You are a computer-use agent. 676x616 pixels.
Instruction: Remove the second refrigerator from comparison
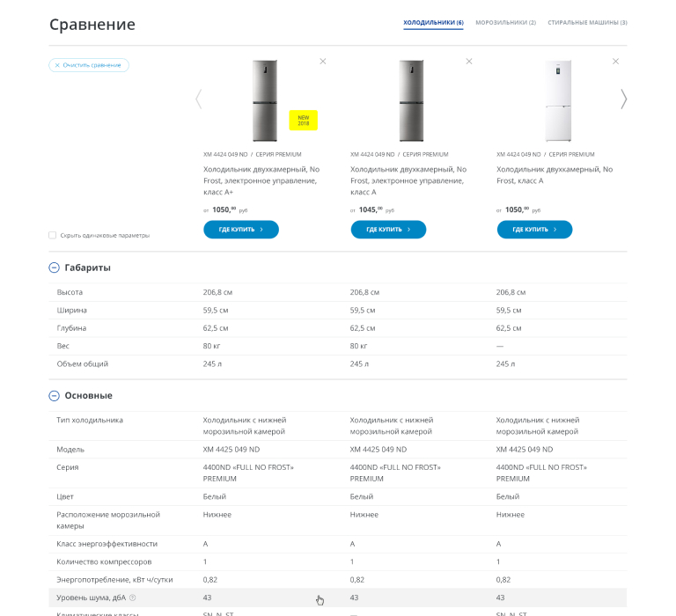pyautogui.click(x=468, y=62)
